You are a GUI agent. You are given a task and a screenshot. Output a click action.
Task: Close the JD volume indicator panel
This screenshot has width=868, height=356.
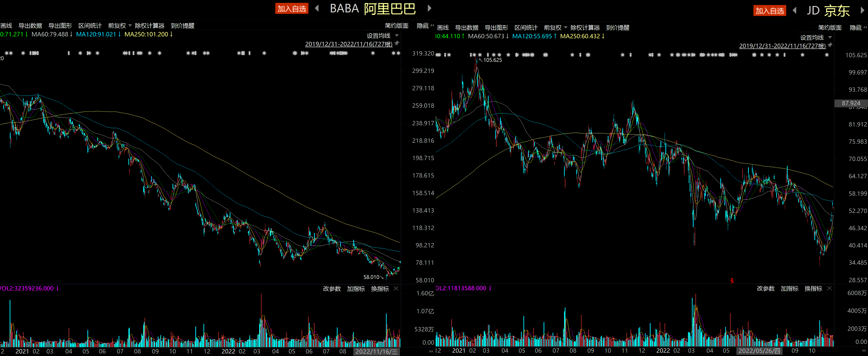click(x=830, y=288)
